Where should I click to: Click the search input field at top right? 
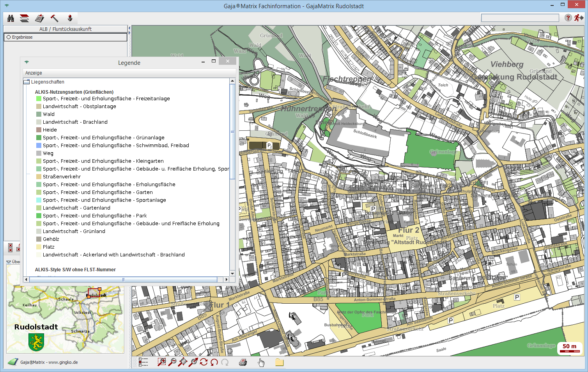tap(520, 18)
